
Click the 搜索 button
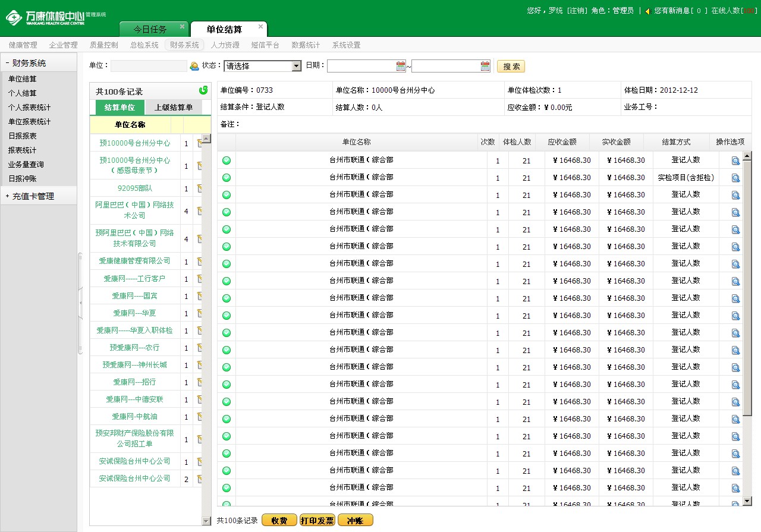click(x=511, y=67)
